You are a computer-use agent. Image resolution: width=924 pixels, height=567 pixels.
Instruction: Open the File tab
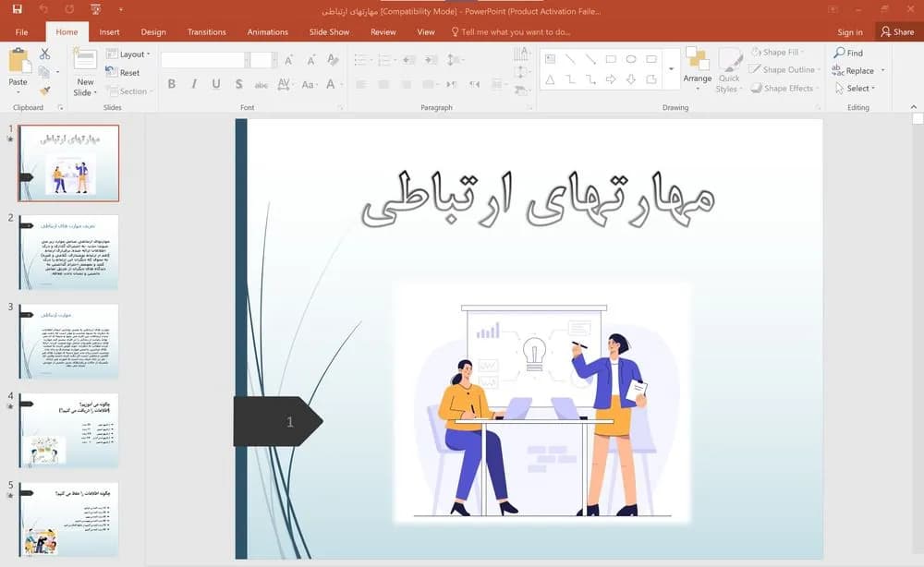[21, 31]
